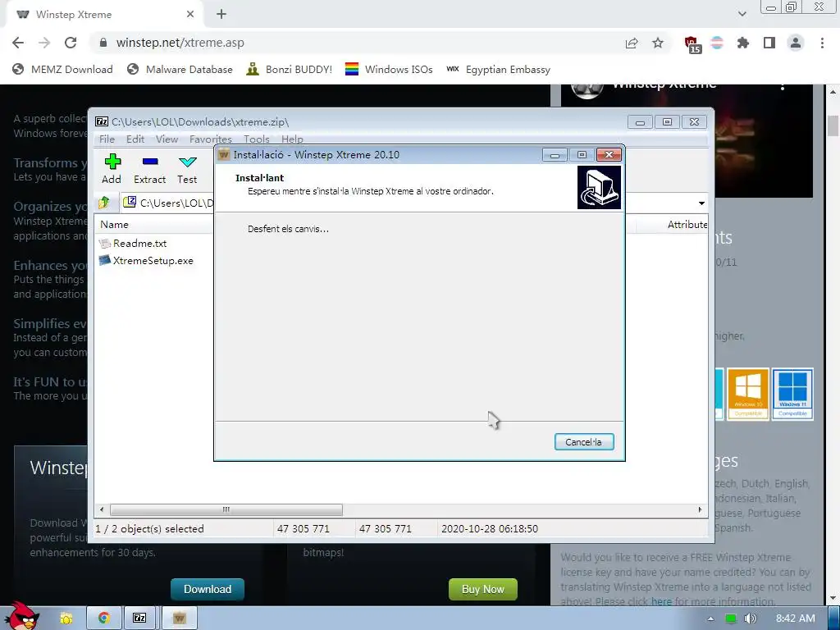840x630 pixels.
Task: Go back in Chrome browser
Action: click(x=18, y=43)
